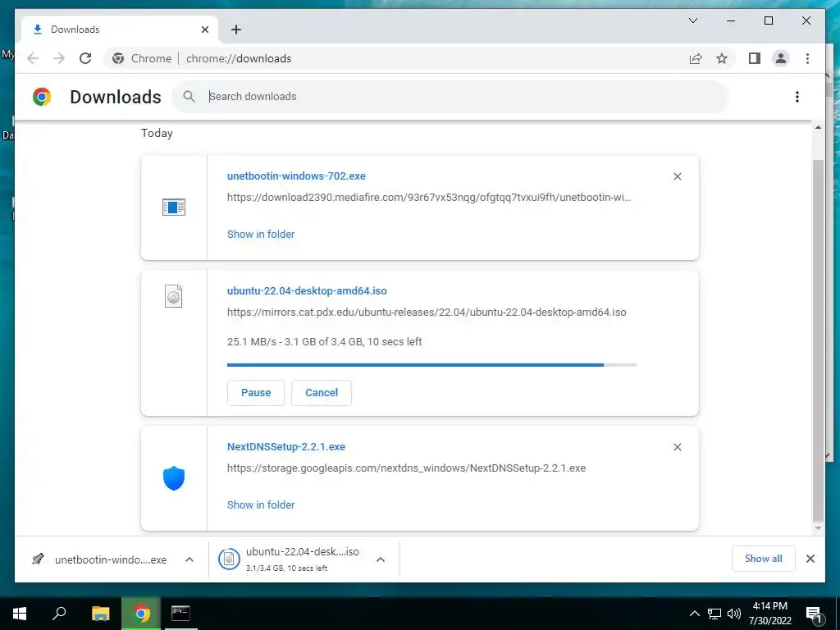Screen dimensions: 840x630
Task: Open NextDNSSetup-2.2.1.exe file link
Action: coord(286,447)
